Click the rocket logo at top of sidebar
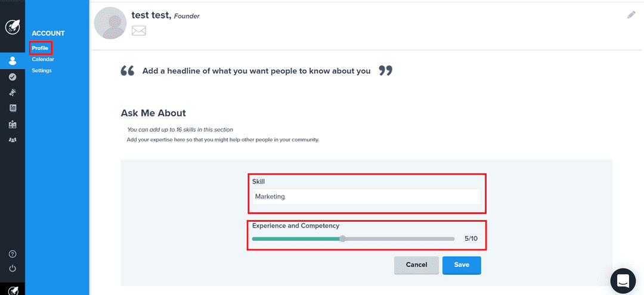 point(13,27)
